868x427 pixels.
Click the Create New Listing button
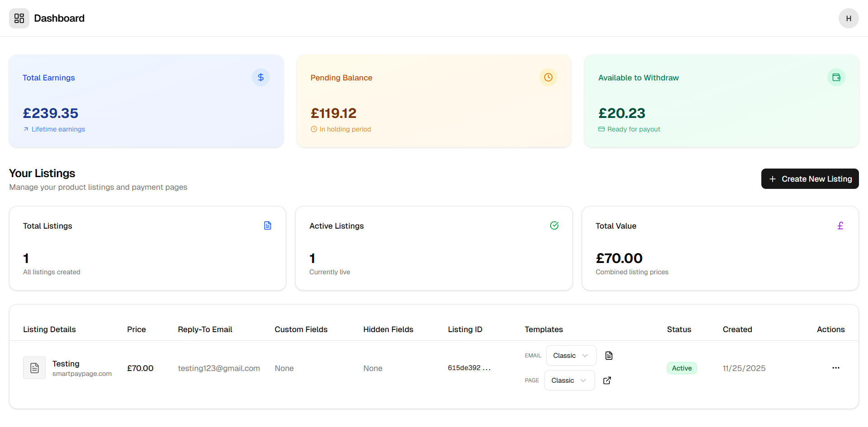coord(810,178)
